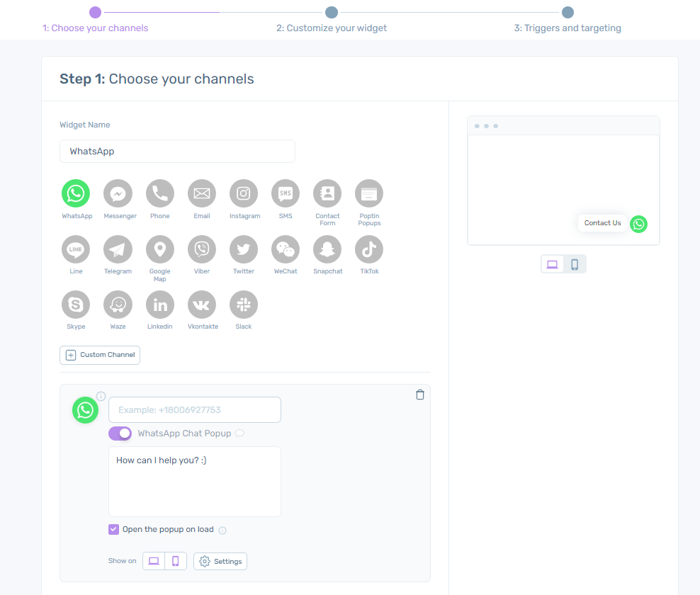Add the SMS channel
This screenshot has width=700, height=595.
286,193
